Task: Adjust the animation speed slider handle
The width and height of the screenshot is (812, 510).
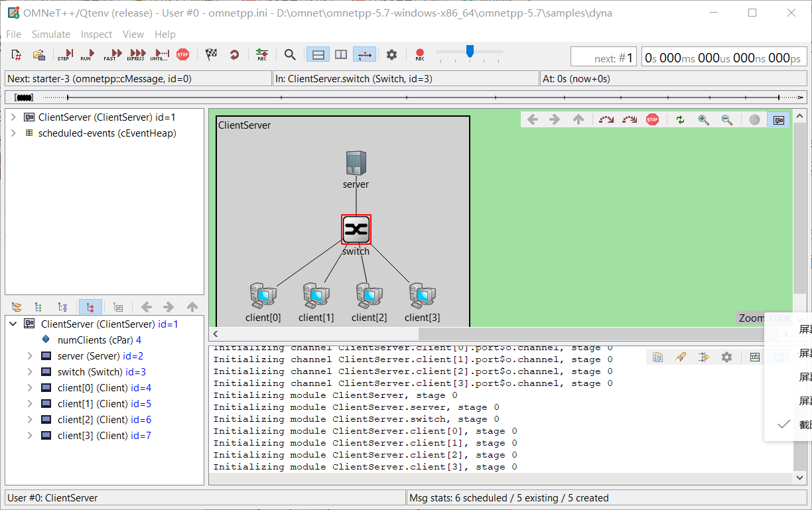Action: point(470,51)
